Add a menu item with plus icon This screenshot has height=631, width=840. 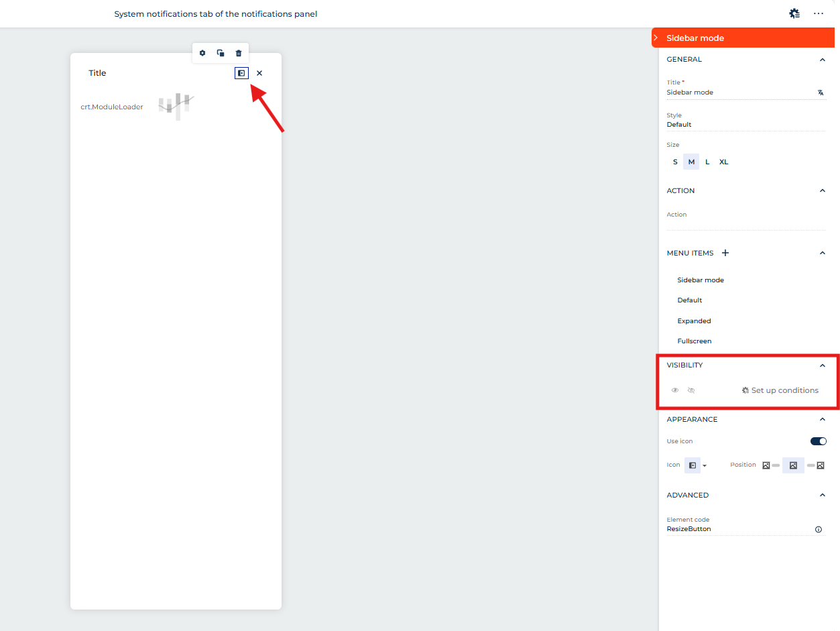pos(725,253)
